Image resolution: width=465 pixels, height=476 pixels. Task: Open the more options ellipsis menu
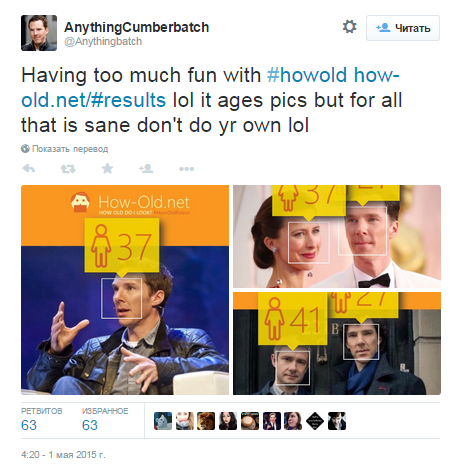coord(186,169)
